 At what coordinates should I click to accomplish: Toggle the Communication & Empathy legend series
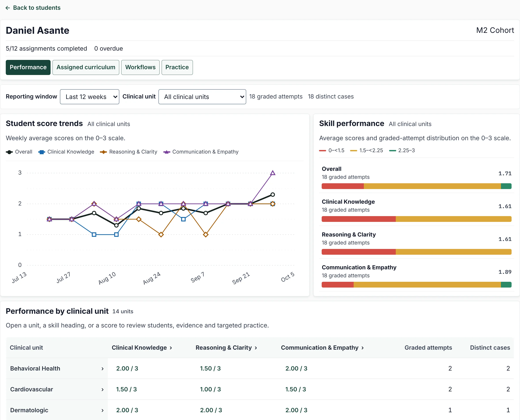click(x=201, y=152)
